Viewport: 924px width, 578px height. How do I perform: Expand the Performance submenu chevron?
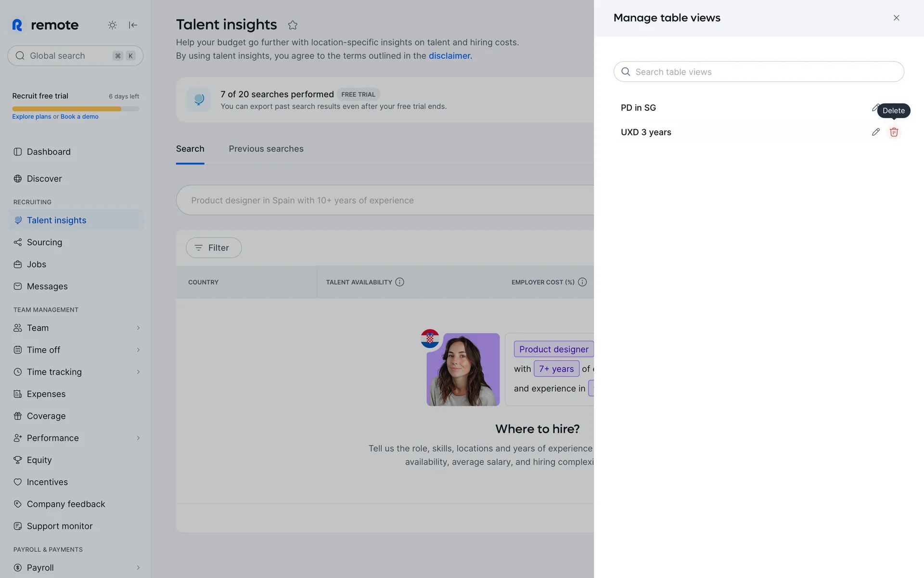coord(138,438)
